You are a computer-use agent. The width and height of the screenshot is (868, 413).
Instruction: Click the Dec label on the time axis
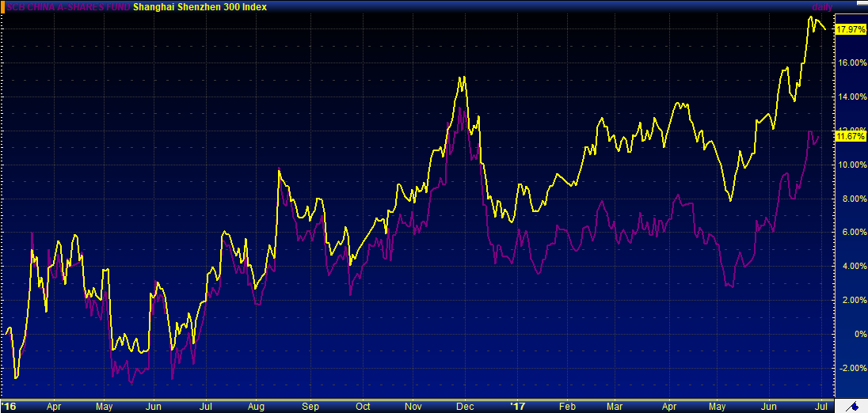pyautogui.click(x=466, y=406)
